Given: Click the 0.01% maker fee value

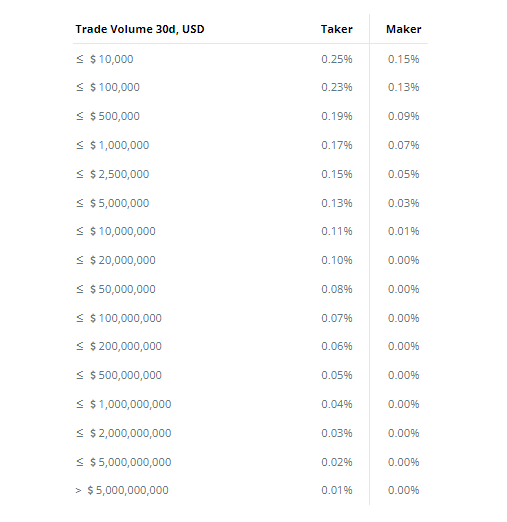Looking at the screenshot, I should (403, 231).
